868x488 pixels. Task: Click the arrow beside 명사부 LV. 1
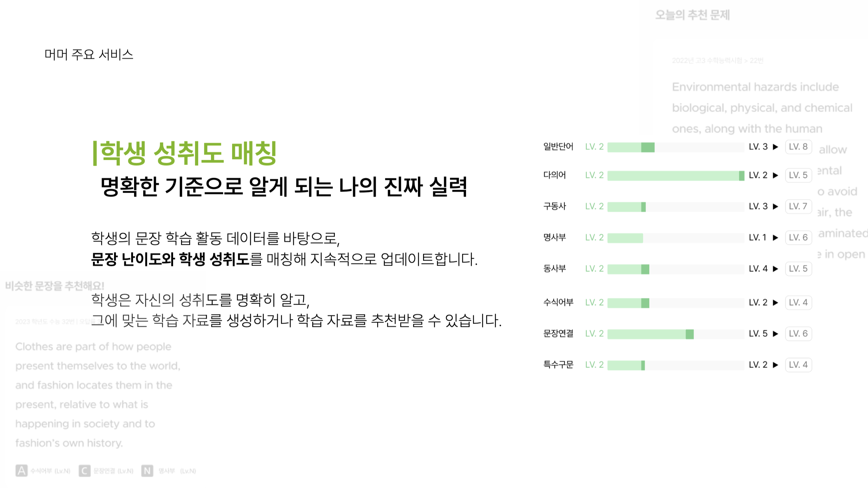(775, 238)
